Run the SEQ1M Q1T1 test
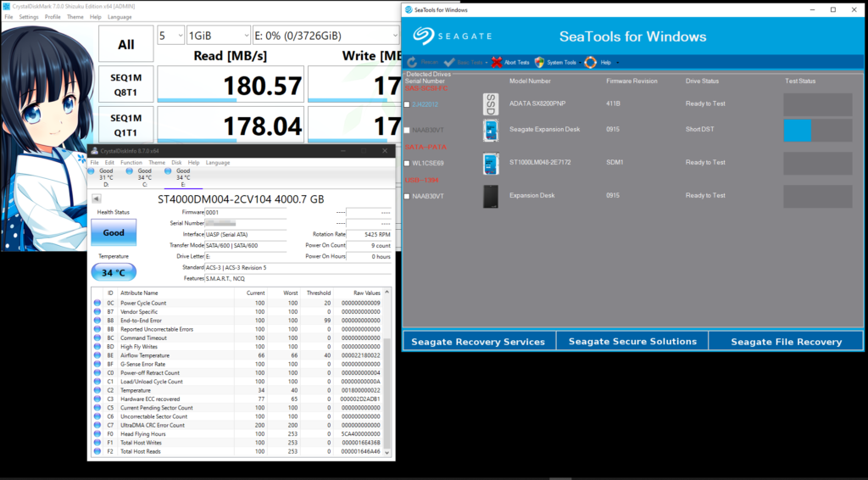 (x=126, y=126)
